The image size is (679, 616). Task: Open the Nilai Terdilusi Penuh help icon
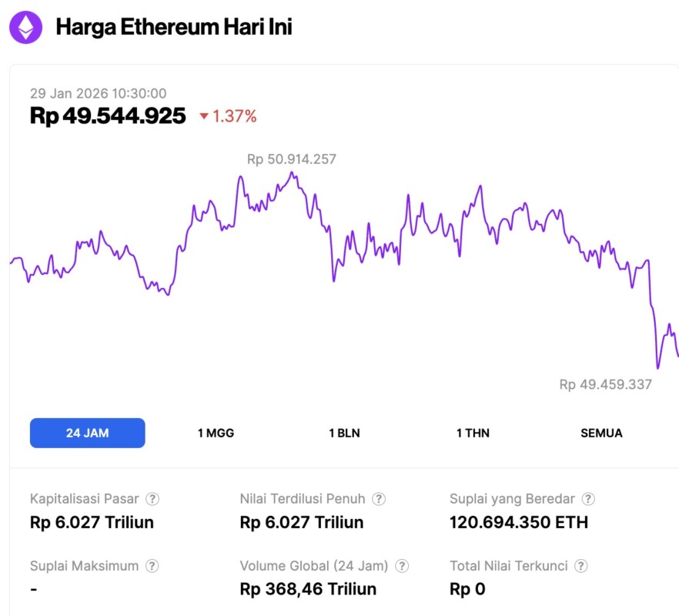[379, 499]
